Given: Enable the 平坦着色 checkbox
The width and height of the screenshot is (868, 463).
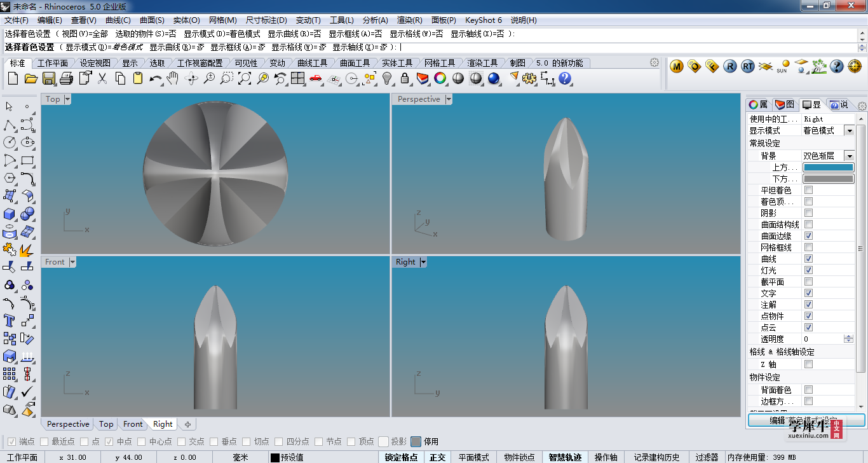Looking at the screenshot, I should [x=808, y=190].
